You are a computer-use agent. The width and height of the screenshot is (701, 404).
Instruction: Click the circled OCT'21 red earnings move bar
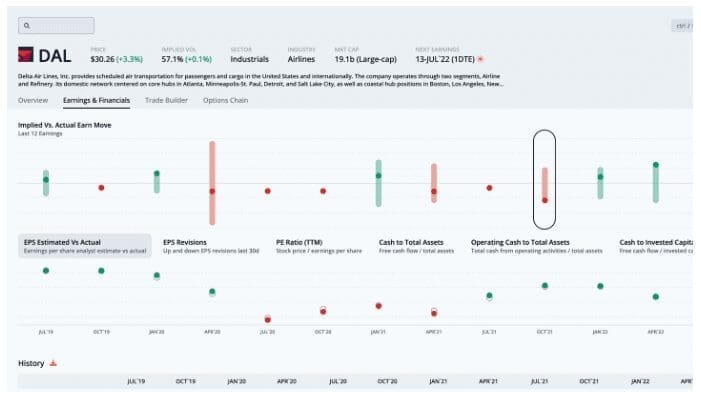coord(544,185)
